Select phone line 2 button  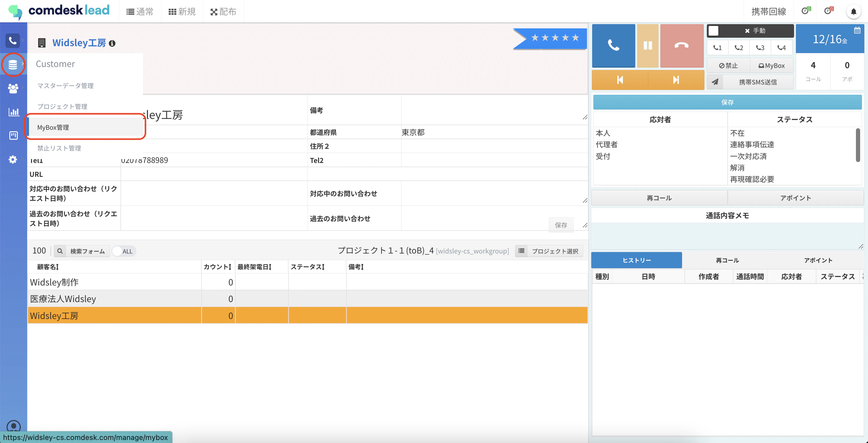[x=739, y=48]
